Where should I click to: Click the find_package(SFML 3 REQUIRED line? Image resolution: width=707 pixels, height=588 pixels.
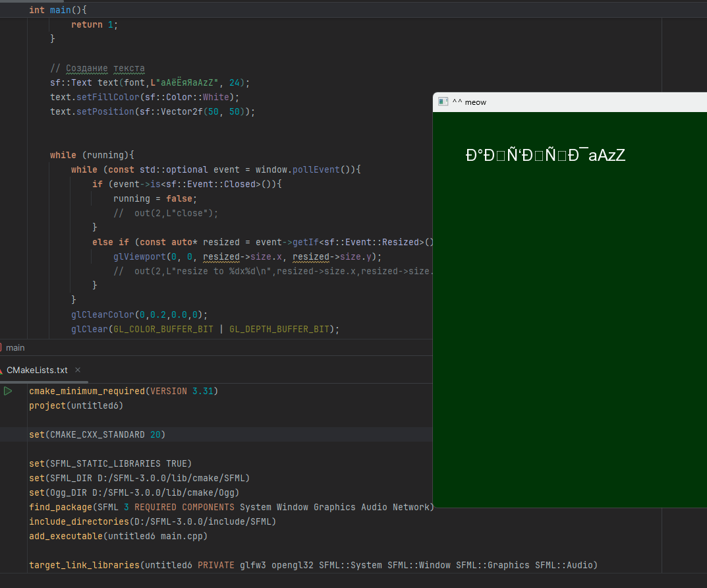tap(231, 507)
